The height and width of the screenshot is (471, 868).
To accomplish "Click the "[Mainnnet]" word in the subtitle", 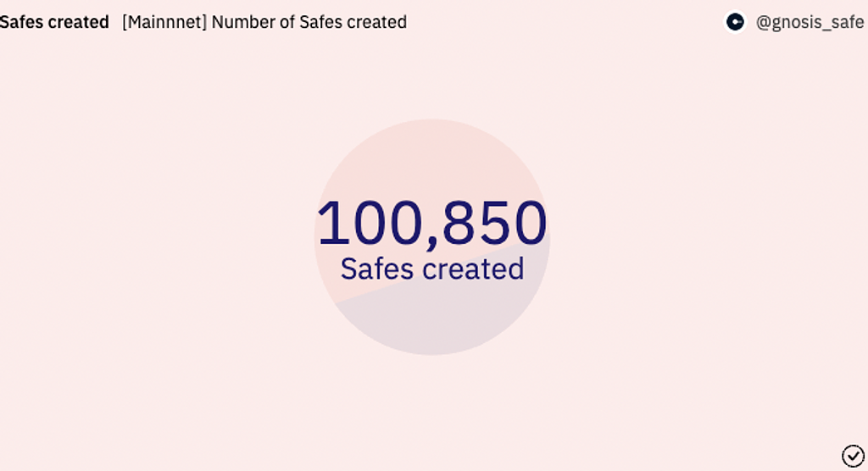I will coord(164,22).
